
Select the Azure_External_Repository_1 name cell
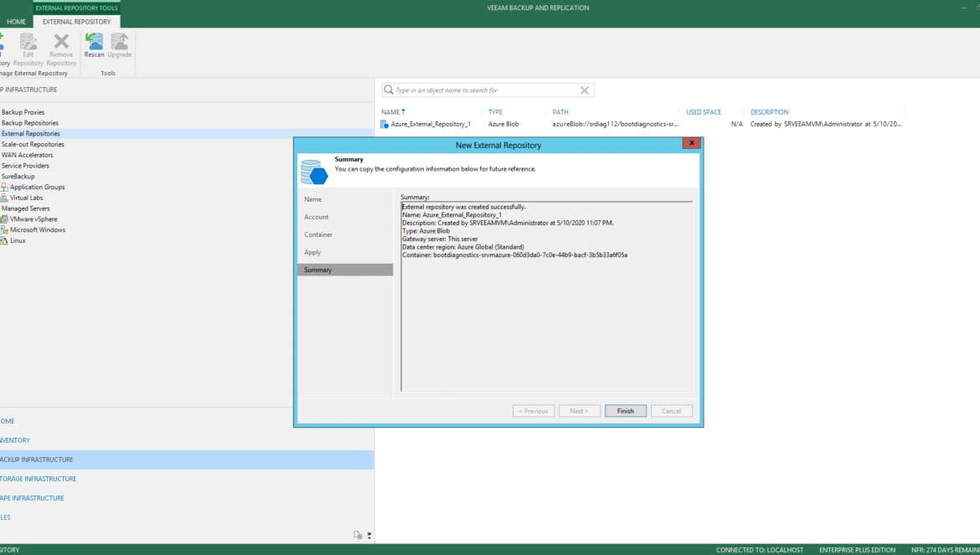tap(431, 124)
